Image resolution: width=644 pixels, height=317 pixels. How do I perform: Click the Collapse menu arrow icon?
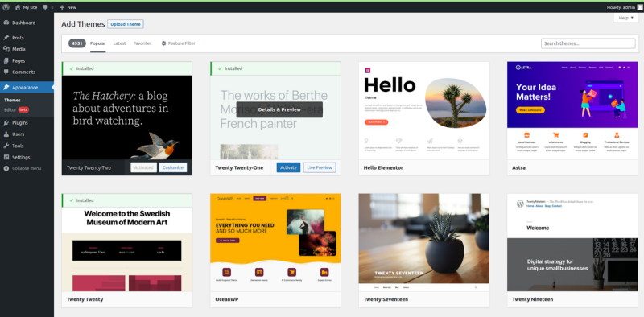(6, 168)
